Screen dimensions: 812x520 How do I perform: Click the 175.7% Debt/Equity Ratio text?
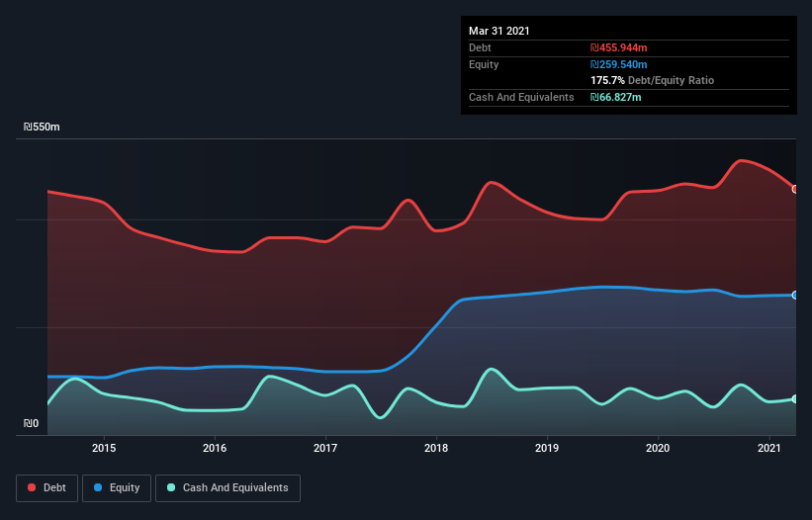pyautogui.click(x=652, y=81)
